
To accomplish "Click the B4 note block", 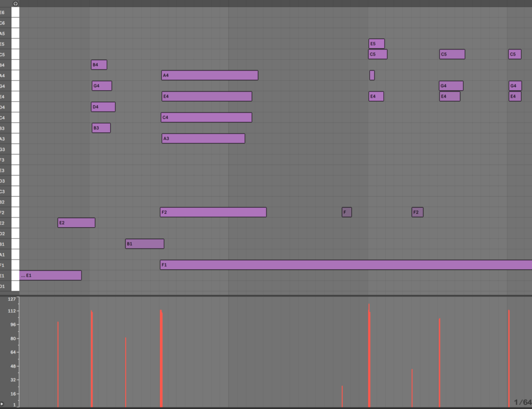I will 99,65.
